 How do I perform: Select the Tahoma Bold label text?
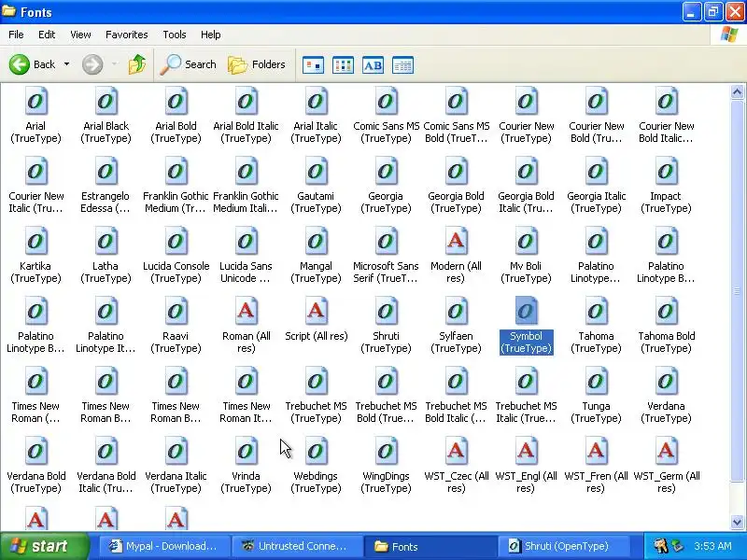click(667, 343)
